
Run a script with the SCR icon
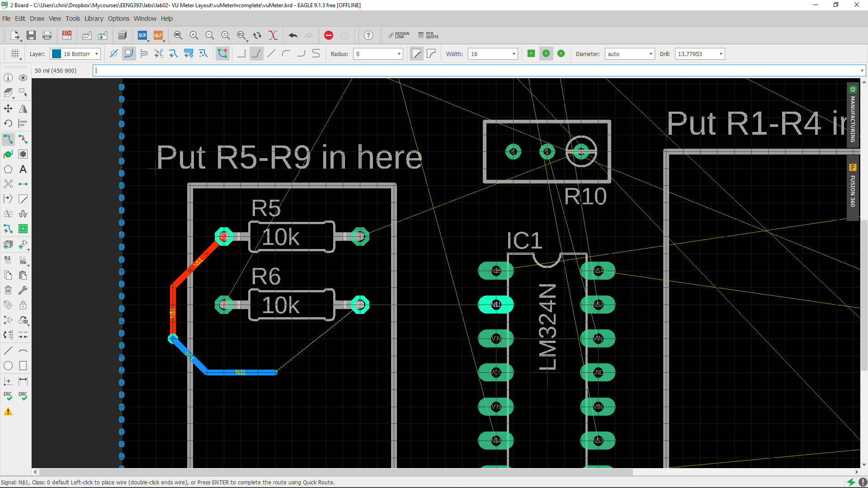tap(142, 35)
